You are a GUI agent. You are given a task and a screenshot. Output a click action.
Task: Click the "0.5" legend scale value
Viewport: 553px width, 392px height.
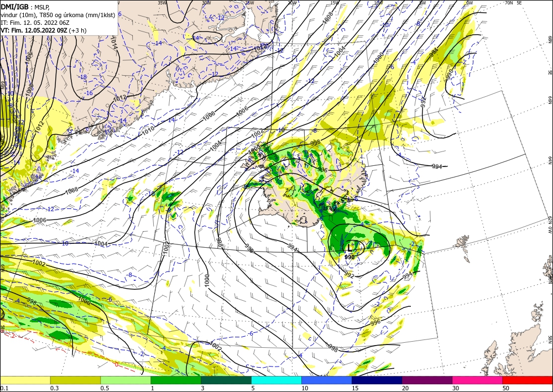(x=105, y=388)
